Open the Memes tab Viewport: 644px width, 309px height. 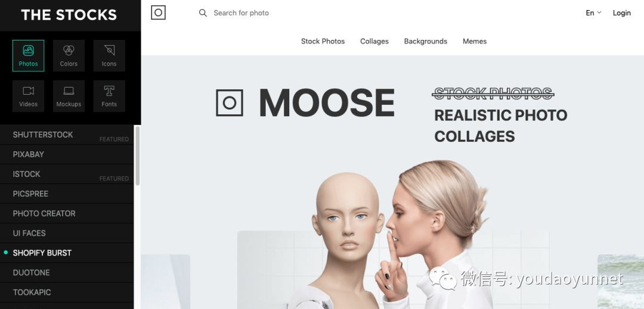pyautogui.click(x=475, y=42)
